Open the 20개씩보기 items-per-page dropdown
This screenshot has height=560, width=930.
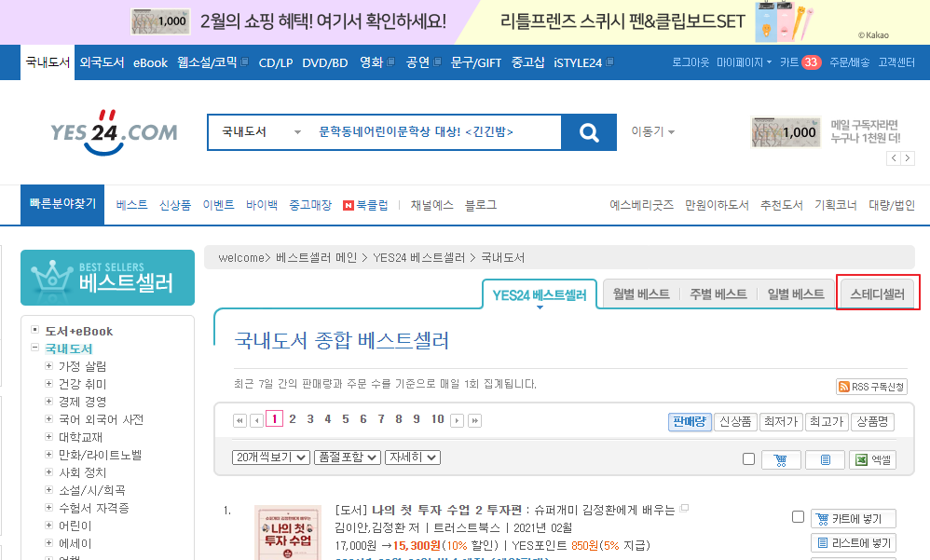tap(271, 458)
